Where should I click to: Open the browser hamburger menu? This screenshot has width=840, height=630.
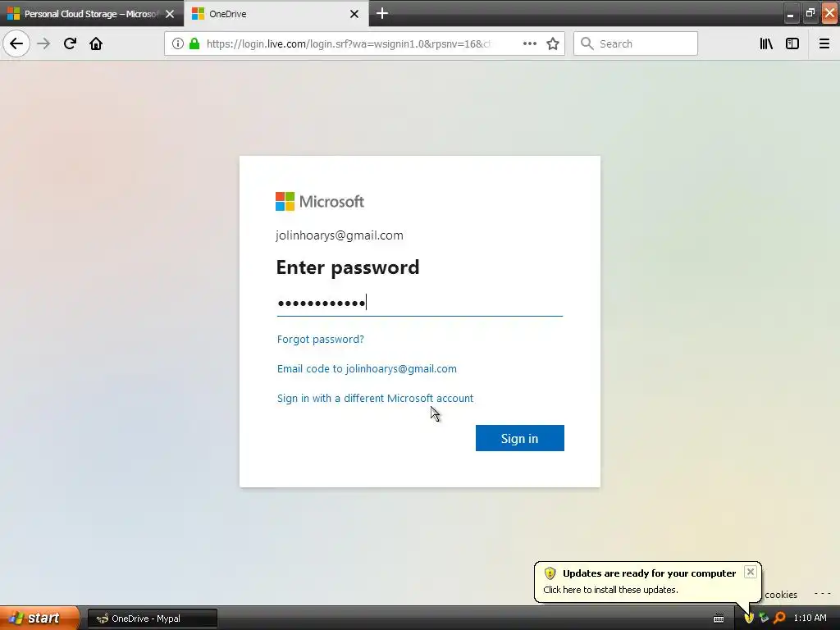824,43
